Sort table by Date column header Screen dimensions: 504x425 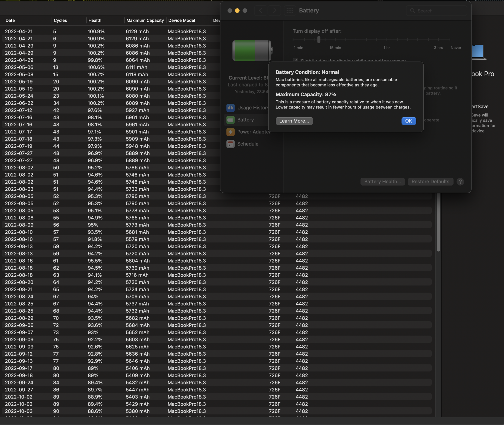pyautogui.click(x=10, y=20)
